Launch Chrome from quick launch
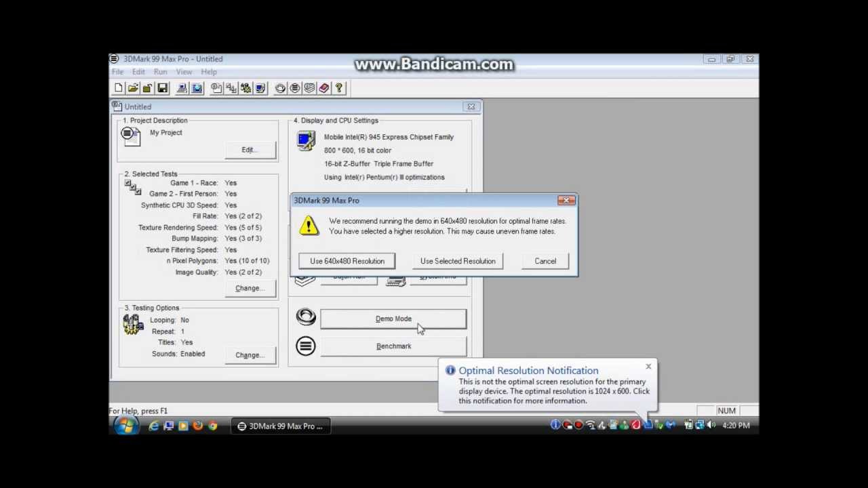This screenshot has height=488, width=868. [213, 426]
